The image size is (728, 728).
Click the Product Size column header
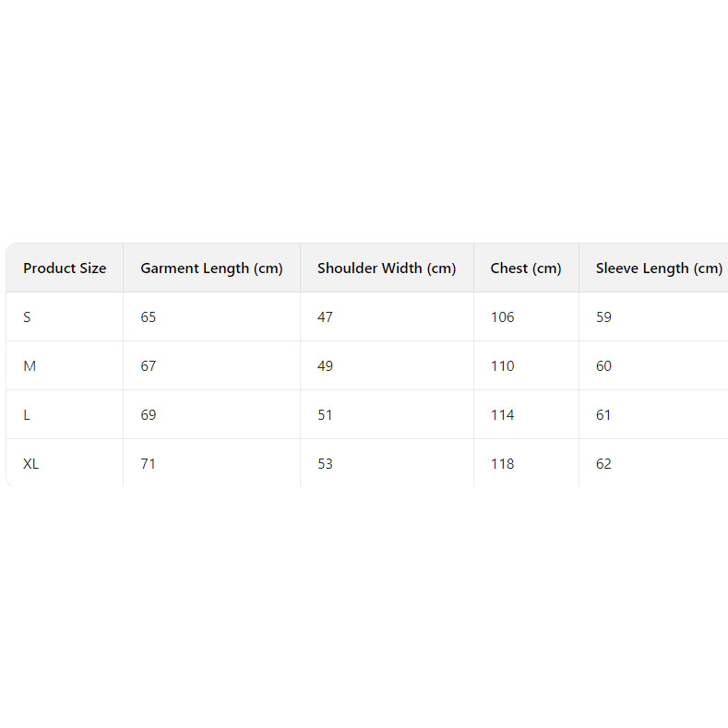click(x=65, y=269)
